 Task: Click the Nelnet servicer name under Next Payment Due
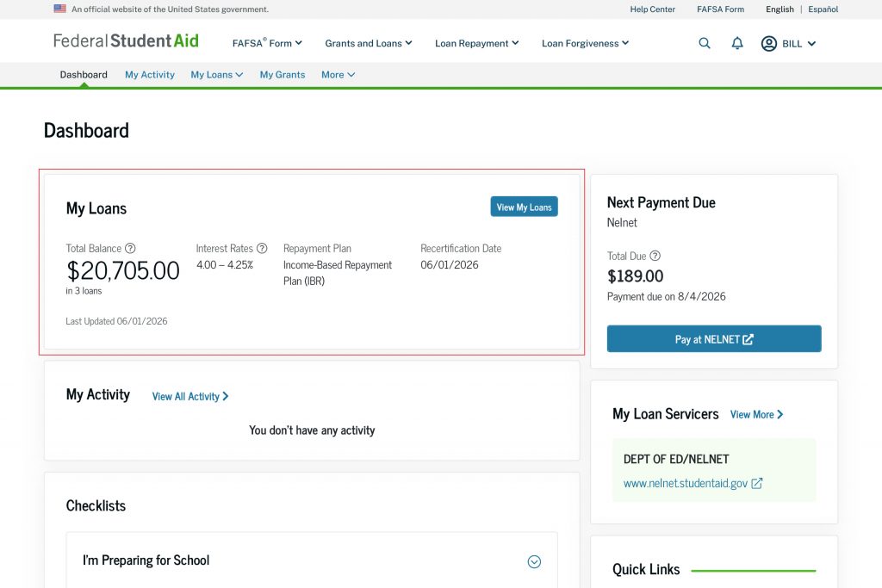click(x=622, y=223)
